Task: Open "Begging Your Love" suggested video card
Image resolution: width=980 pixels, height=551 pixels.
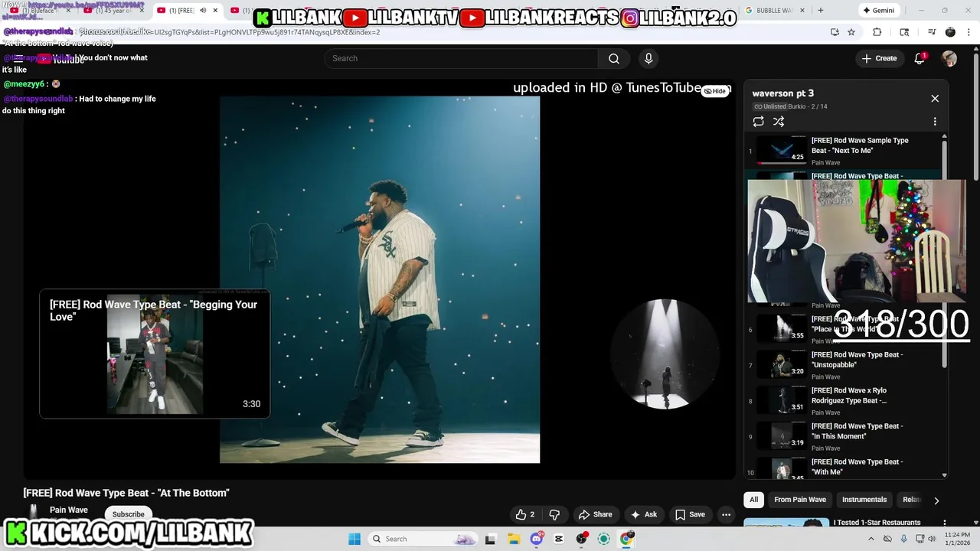Action: tap(155, 354)
